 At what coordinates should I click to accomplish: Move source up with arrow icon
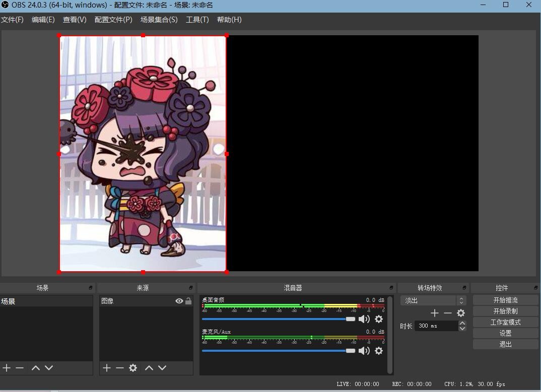click(x=149, y=368)
